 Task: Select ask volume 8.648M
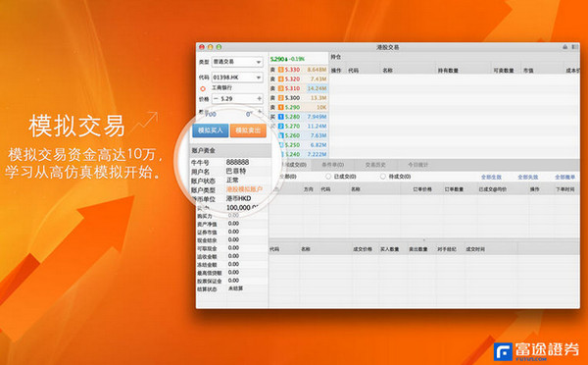[317, 70]
